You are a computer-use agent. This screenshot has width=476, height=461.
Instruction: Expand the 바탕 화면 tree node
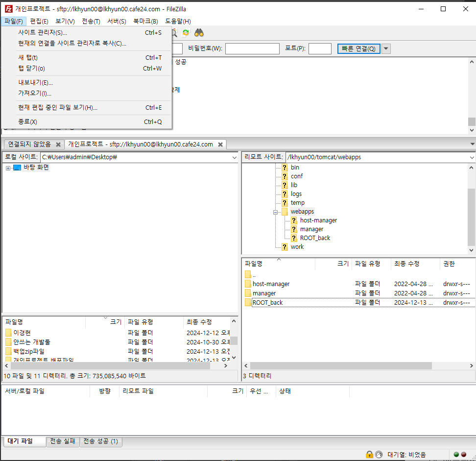(8, 168)
